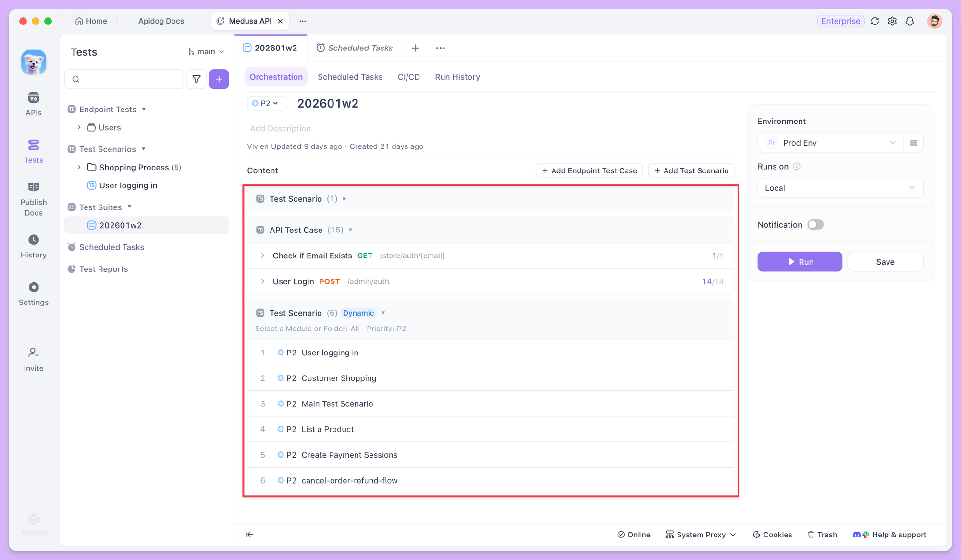
Task: Open the APIs section in the left sidebar
Action: pos(33,103)
